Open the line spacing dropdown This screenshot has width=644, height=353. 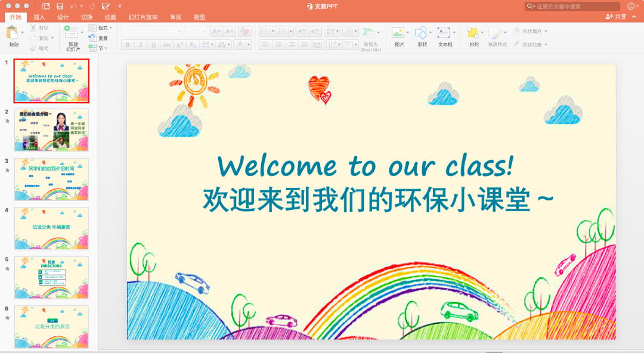[332, 31]
